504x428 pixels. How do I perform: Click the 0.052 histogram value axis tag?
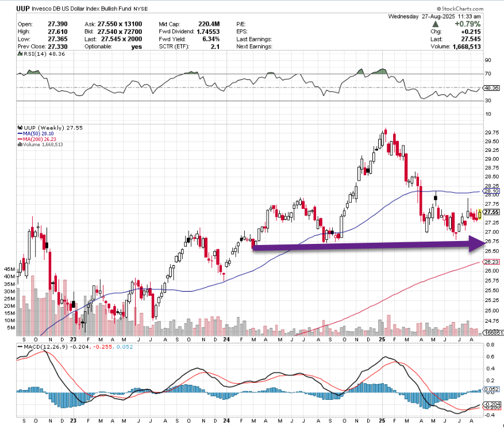491,389
